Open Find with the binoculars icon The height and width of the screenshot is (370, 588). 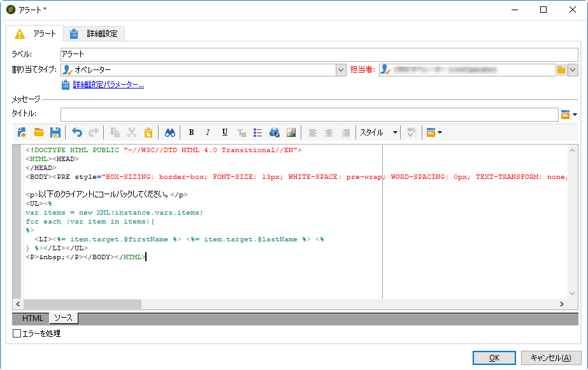(x=170, y=132)
